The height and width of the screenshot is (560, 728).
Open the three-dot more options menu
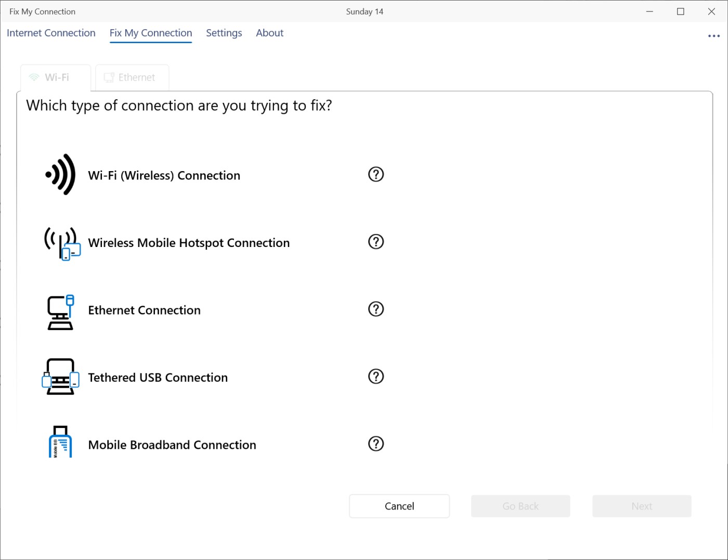[x=713, y=36]
